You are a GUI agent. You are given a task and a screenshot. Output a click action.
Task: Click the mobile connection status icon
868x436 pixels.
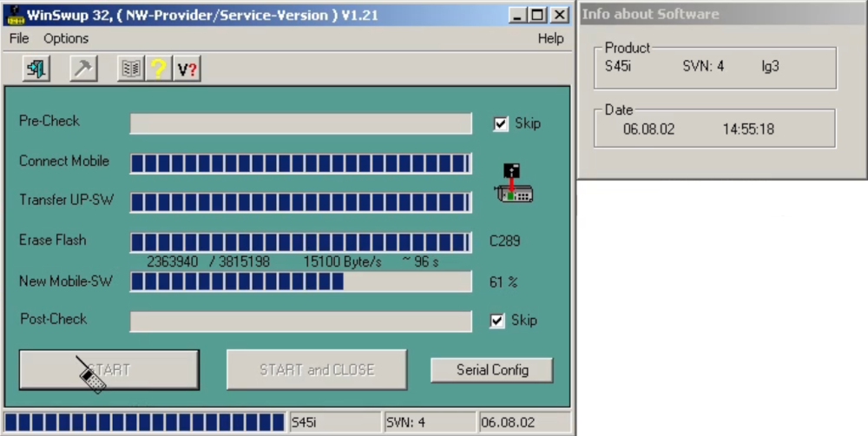coord(514,184)
